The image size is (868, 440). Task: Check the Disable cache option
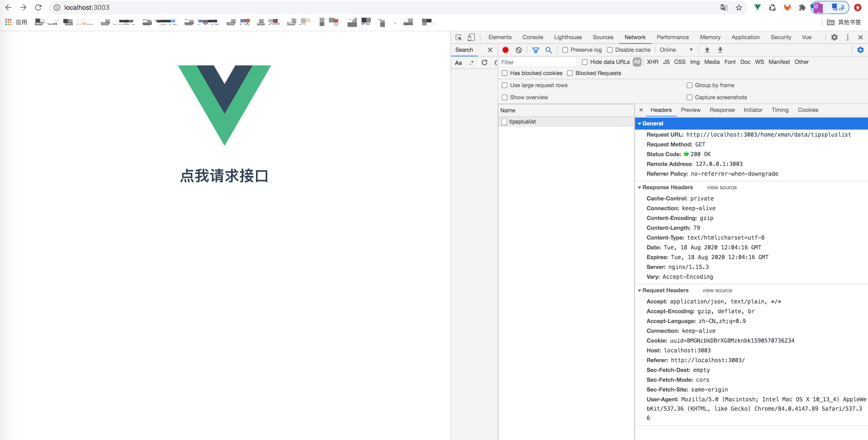tap(610, 50)
